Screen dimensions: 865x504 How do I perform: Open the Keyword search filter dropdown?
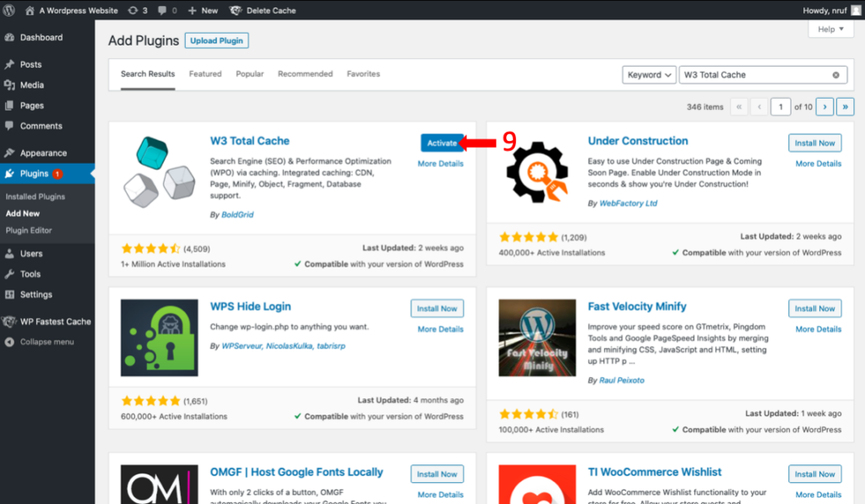[x=649, y=74]
